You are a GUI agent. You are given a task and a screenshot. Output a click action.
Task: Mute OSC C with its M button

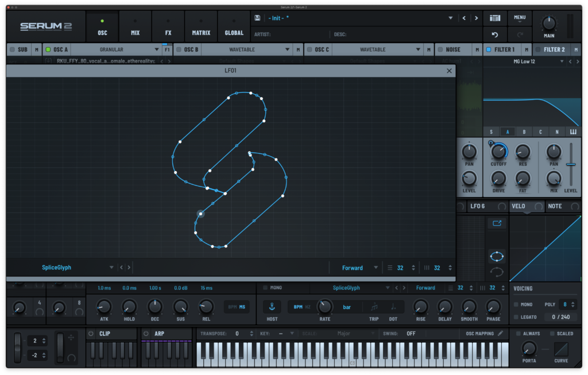point(428,49)
